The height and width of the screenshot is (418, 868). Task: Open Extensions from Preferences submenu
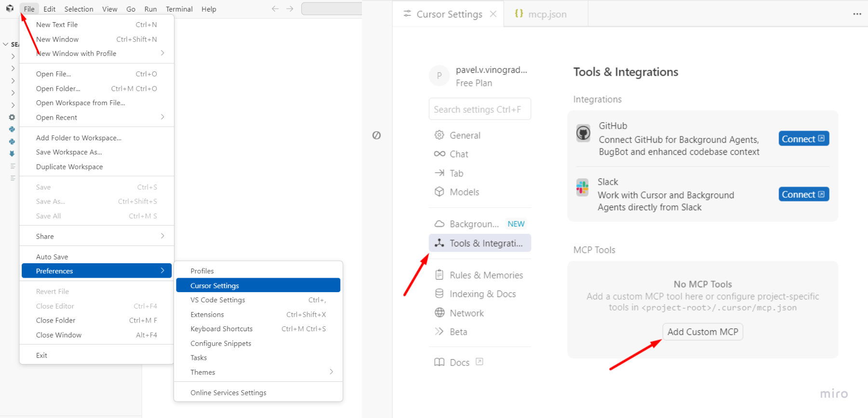[x=258, y=314]
